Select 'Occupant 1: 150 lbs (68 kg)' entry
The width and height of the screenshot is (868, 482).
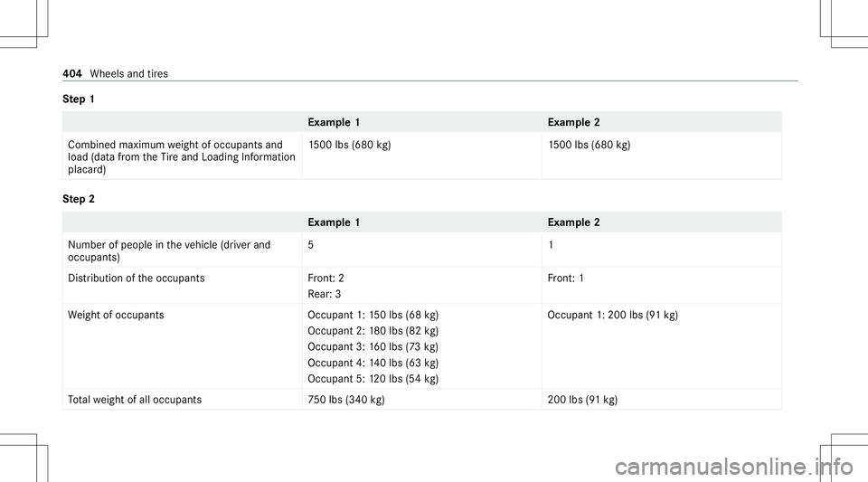click(373, 316)
